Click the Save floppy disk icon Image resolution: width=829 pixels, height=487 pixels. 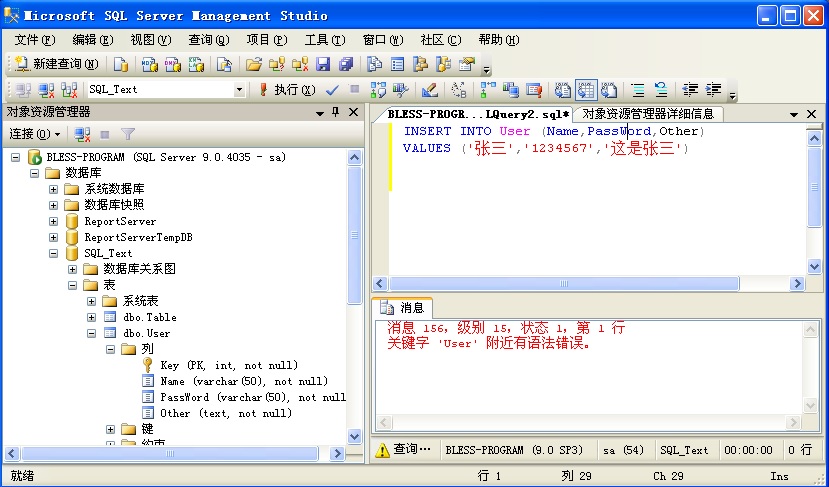pos(323,65)
